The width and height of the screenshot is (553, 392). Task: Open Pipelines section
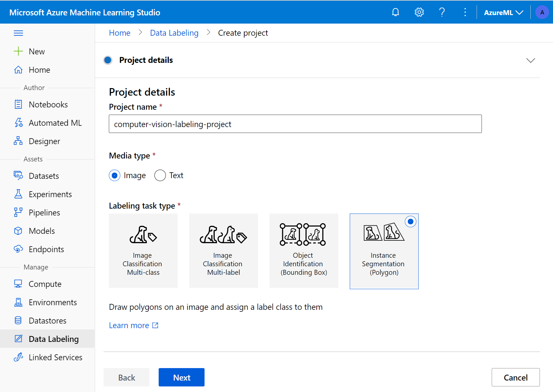(x=45, y=213)
